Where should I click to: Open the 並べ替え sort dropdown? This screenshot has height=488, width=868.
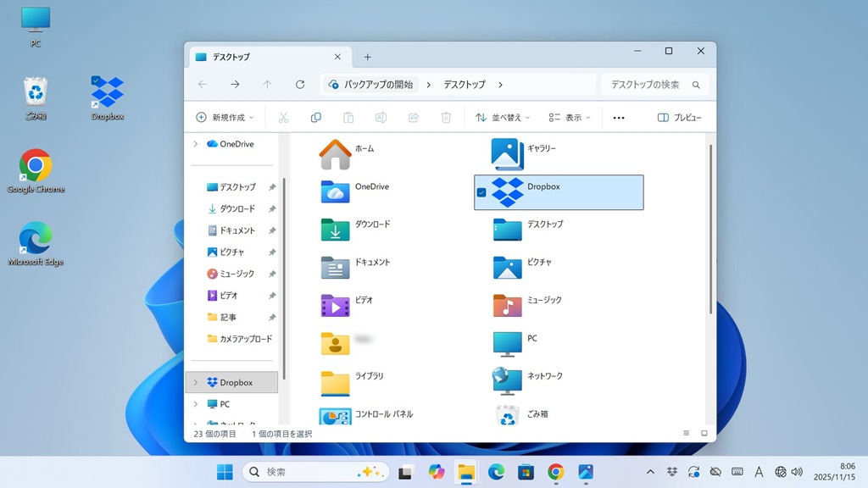(503, 118)
